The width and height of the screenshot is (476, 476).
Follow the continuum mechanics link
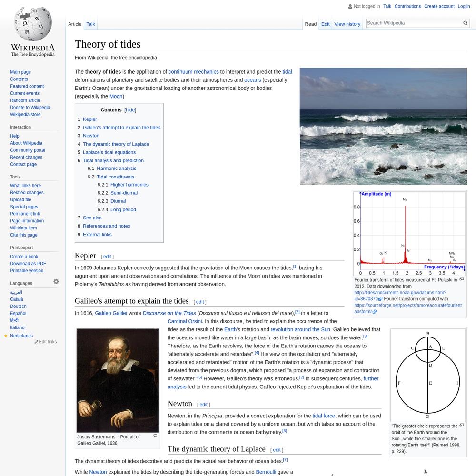pyautogui.click(x=193, y=72)
